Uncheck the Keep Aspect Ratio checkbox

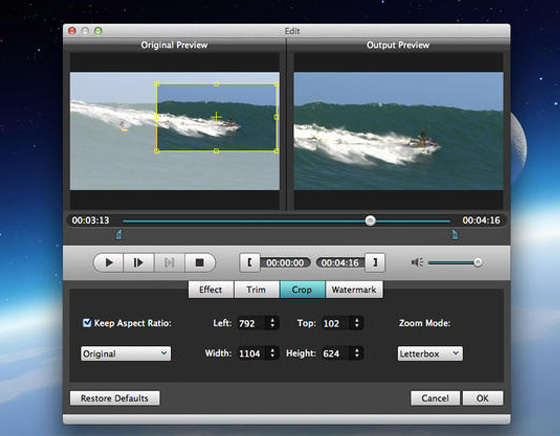pyautogui.click(x=87, y=323)
